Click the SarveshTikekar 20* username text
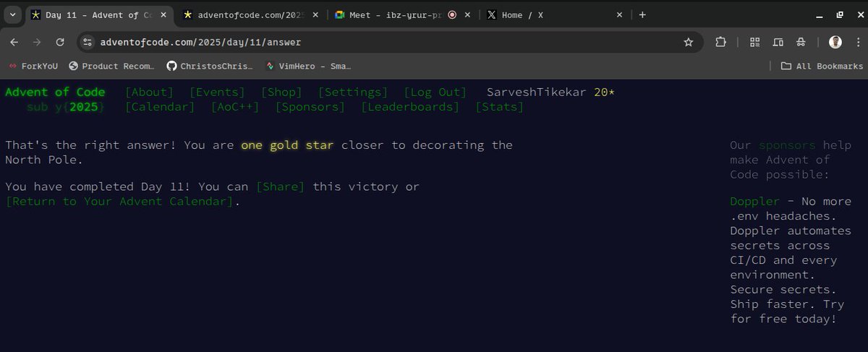This screenshot has height=352, width=868. tap(551, 92)
